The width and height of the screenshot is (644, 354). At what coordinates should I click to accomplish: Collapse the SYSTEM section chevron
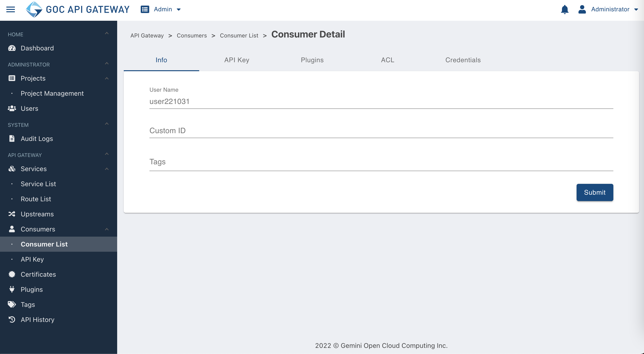coord(107,124)
